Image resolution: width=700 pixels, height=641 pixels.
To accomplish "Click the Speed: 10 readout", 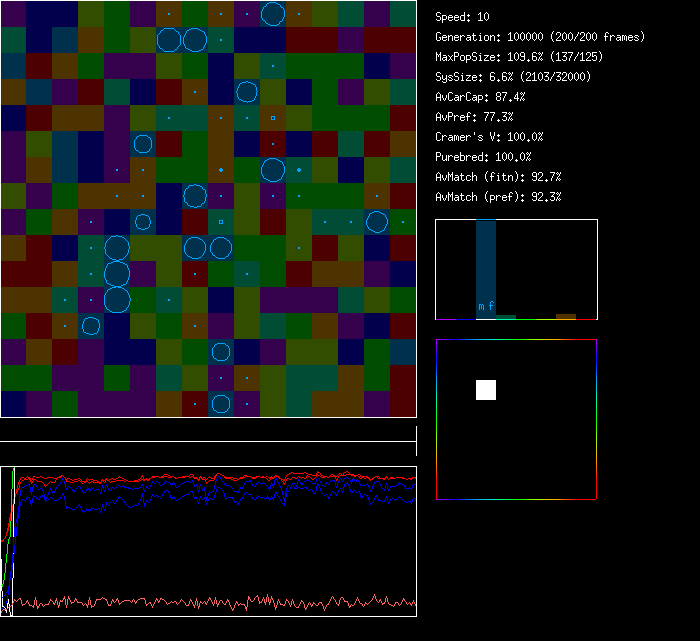I will coord(462,17).
